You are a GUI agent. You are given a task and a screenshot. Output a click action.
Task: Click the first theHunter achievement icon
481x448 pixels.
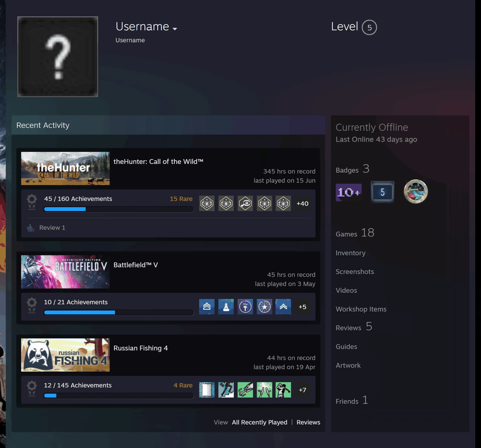click(x=207, y=203)
